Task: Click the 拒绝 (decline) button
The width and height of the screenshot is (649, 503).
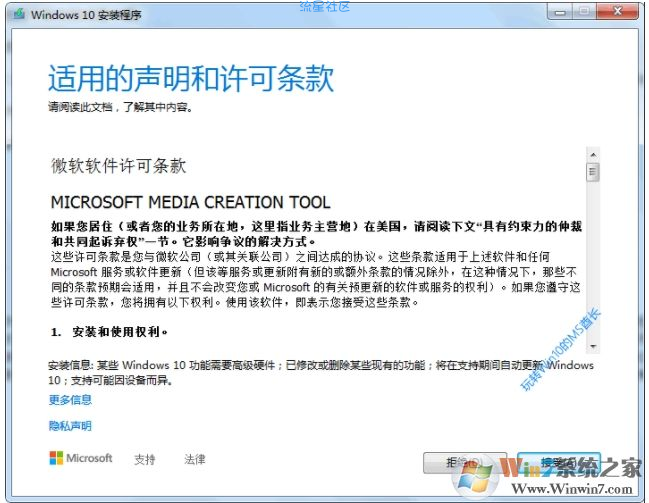Action: click(x=465, y=463)
